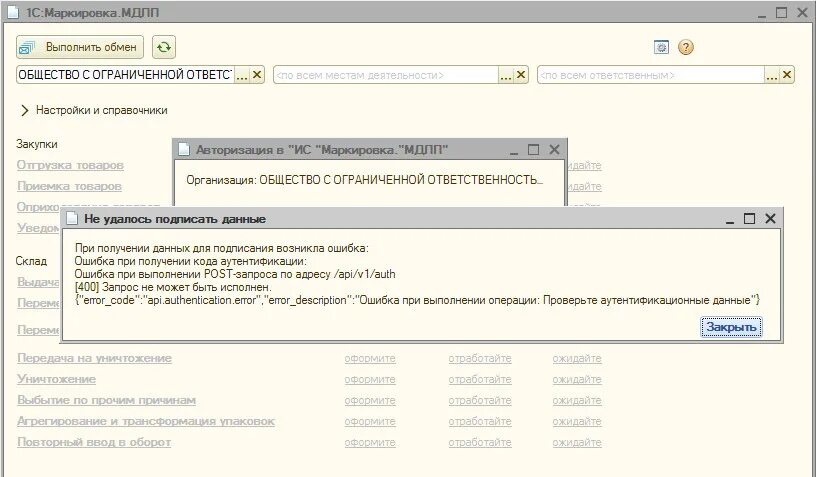Open responsible persons ellipsis selector

click(772, 75)
